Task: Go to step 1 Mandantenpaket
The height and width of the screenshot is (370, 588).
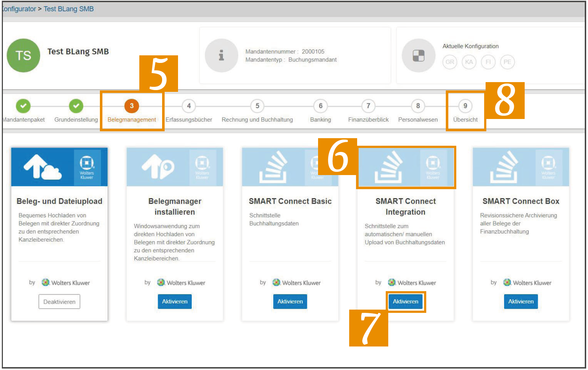Action: click(x=23, y=106)
